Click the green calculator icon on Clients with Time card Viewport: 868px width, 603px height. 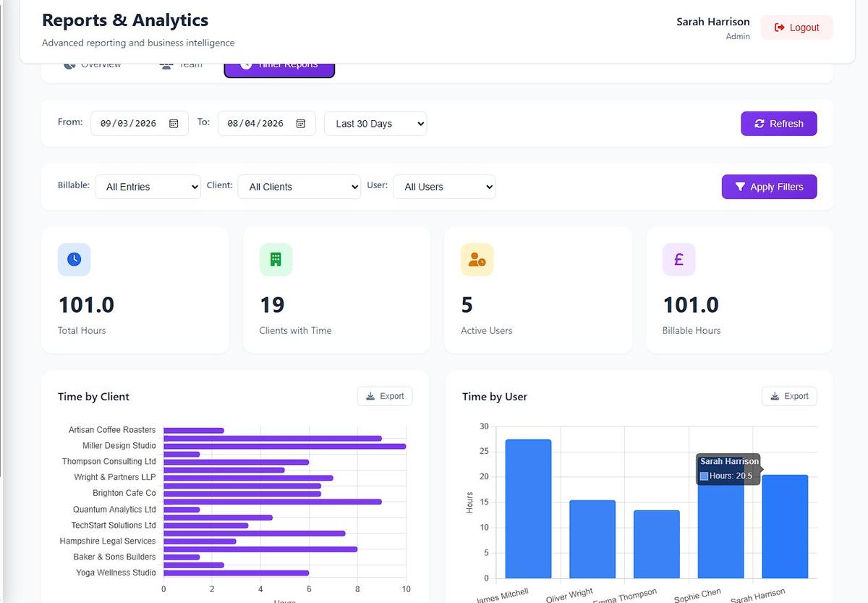tap(276, 259)
